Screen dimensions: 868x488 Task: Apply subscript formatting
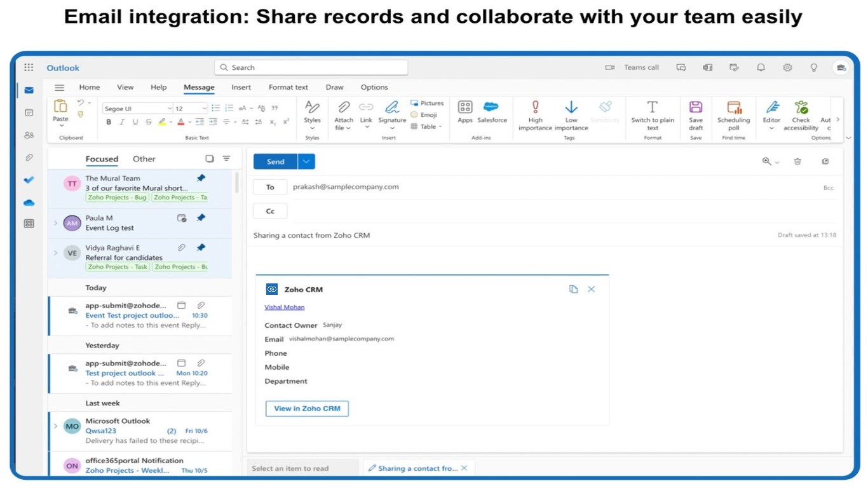(273, 122)
